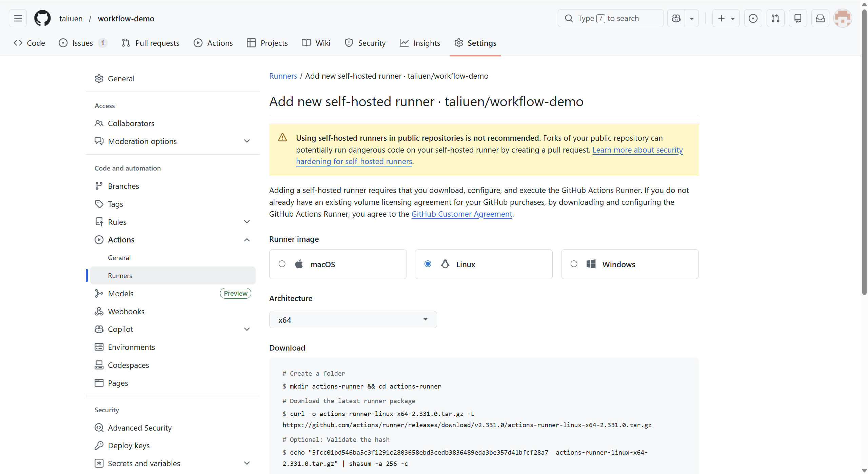Focus the Type to search field

pos(610,18)
